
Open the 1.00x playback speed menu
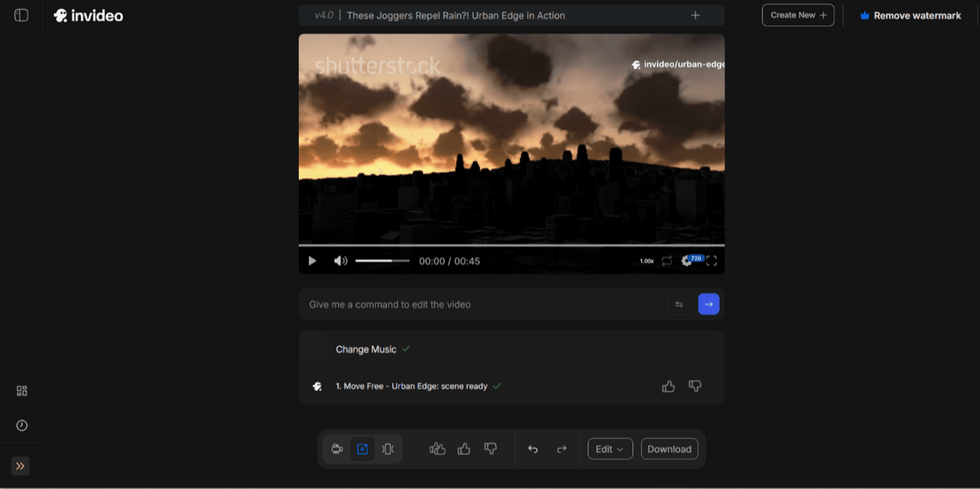pyautogui.click(x=646, y=261)
